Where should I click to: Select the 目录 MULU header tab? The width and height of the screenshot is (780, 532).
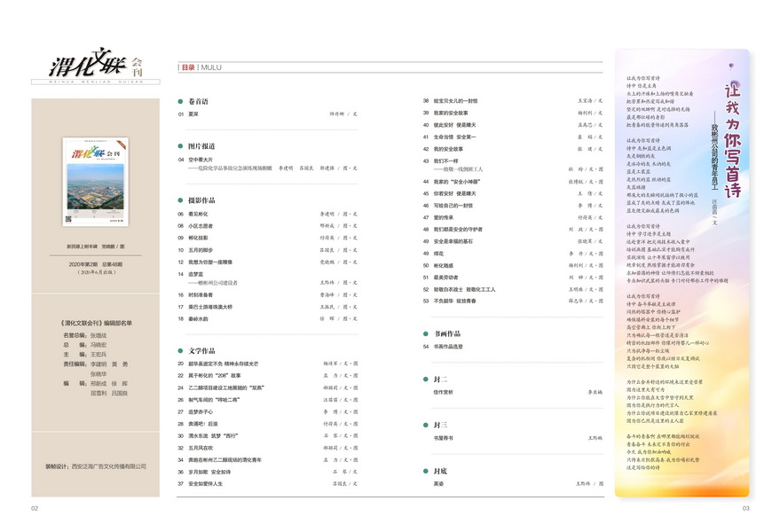tap(201, 66)
